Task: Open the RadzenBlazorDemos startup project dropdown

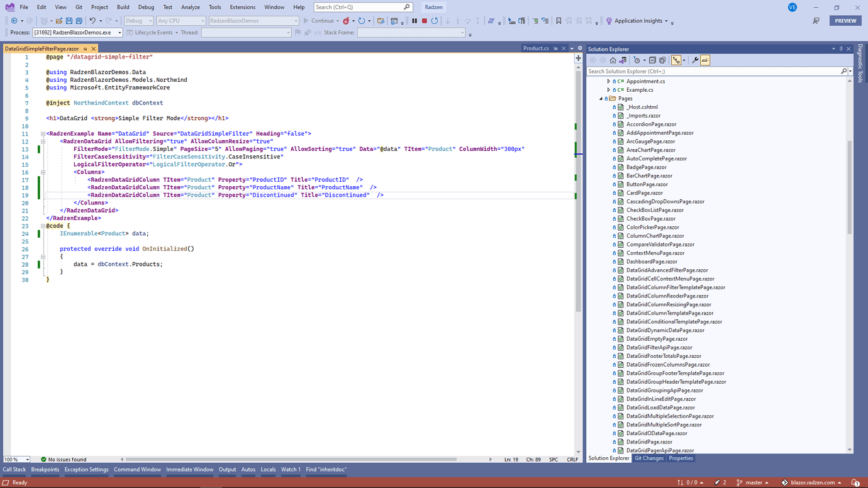Action: [253, 21]
